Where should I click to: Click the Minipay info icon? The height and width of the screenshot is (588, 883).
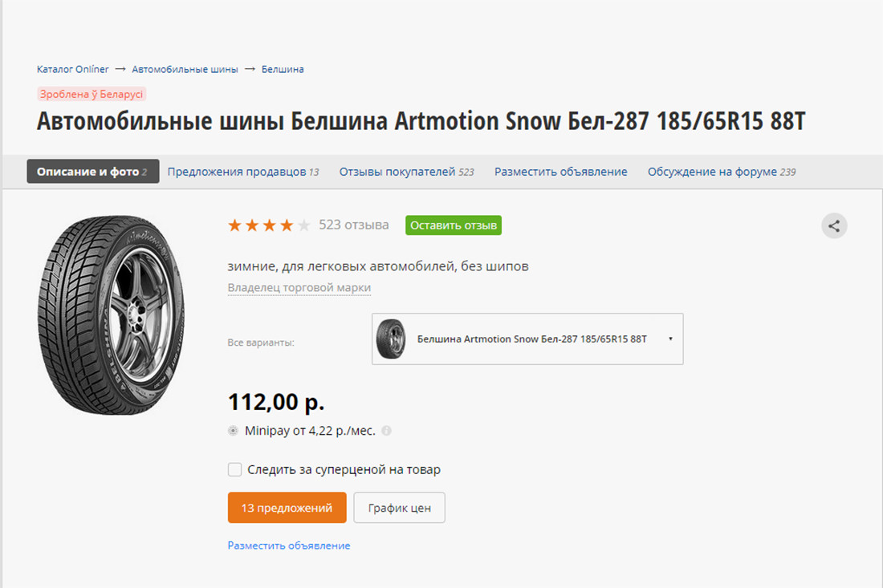coord(386,431)
